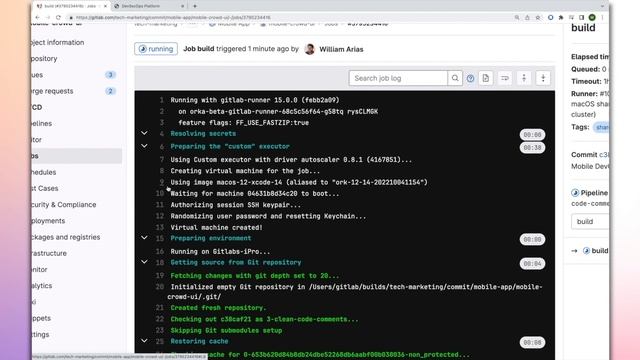Focus the 'Search job log' input field
640x360 pixels.
click(398, 78)
